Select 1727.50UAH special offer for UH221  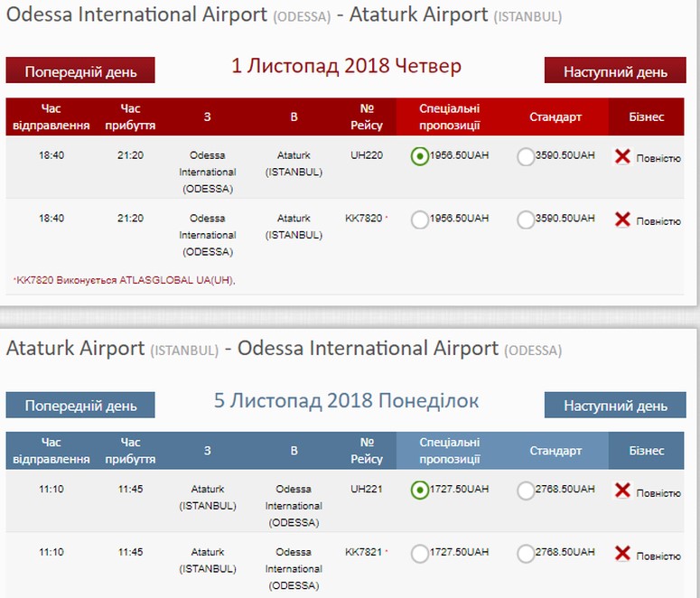419,491
